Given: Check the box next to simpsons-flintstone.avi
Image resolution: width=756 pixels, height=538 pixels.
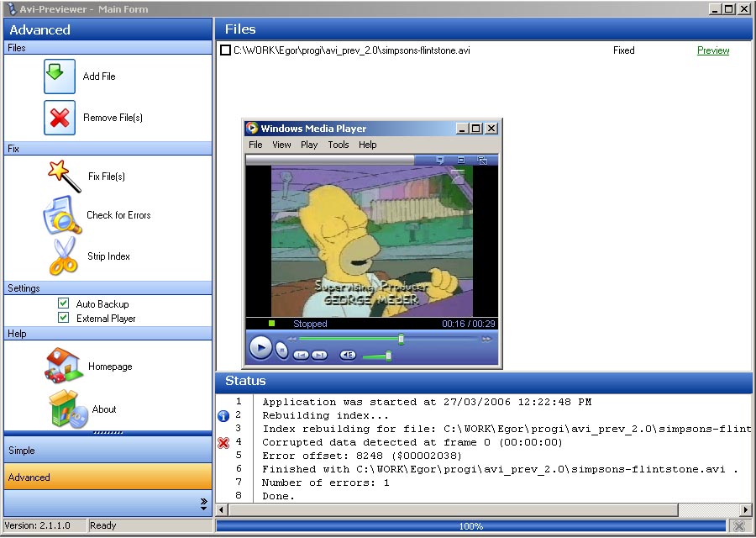Looking at the screenshot, I should tap(225, 50).
